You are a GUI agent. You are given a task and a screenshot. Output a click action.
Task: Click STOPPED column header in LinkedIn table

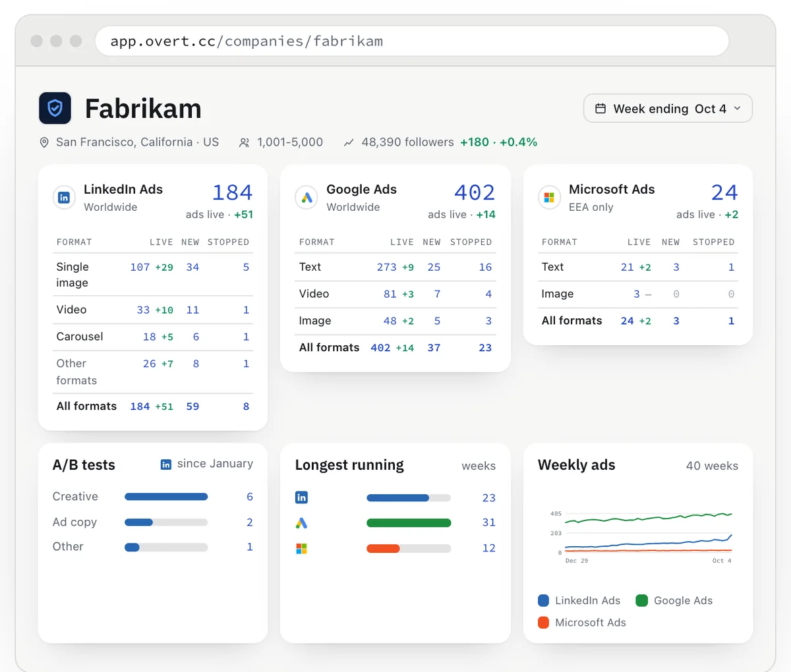228,242
